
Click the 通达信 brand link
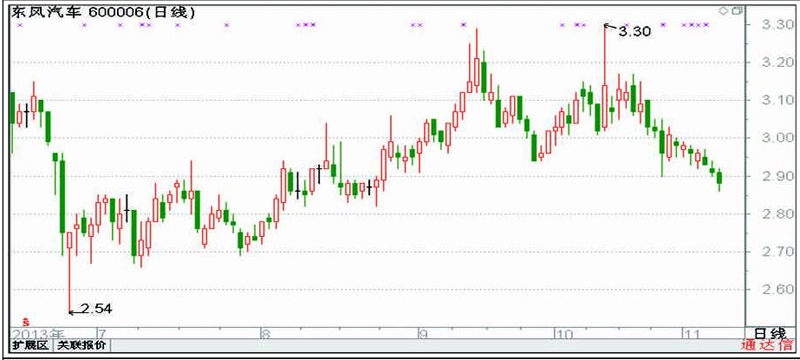coord(765,346)
